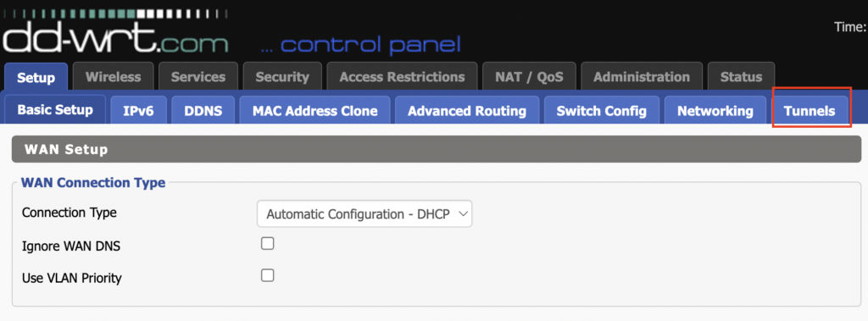This screenshot has width=868, height=321.
Task: Enable the Ignore WAN DNS checkbox
Action: [x=268, y=244]
